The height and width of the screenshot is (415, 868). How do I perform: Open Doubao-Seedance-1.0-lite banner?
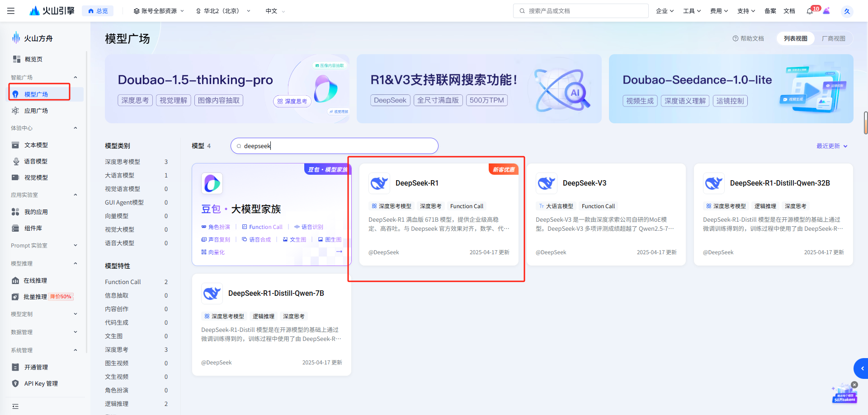731,89
